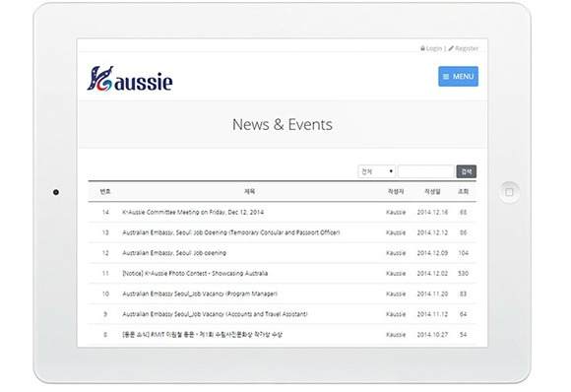This screenshot has width=571, height=392.
Task: Open Accounts and Travel Assistant post
Action: [x=215, y=314]
